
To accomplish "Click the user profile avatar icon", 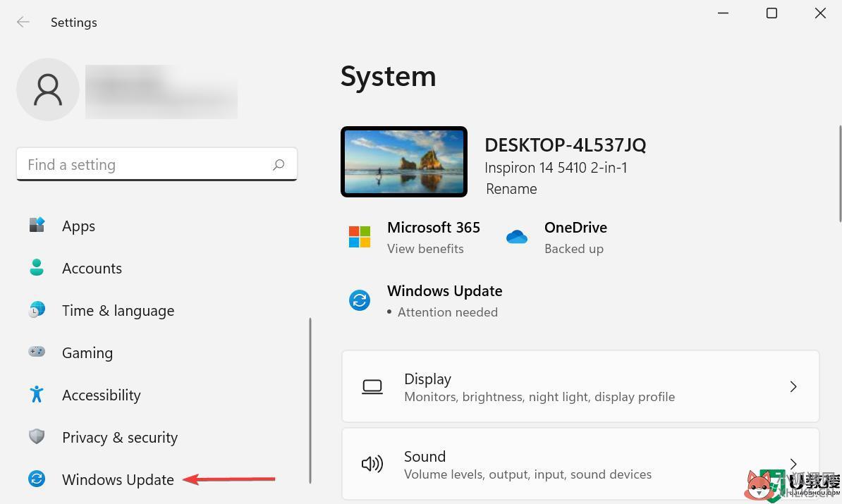I will [48, 90].
